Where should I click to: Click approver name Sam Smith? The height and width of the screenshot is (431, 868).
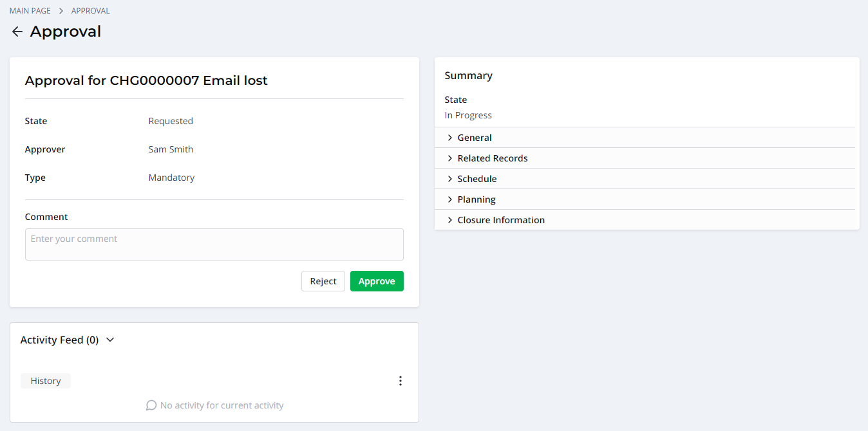(171, 149)
